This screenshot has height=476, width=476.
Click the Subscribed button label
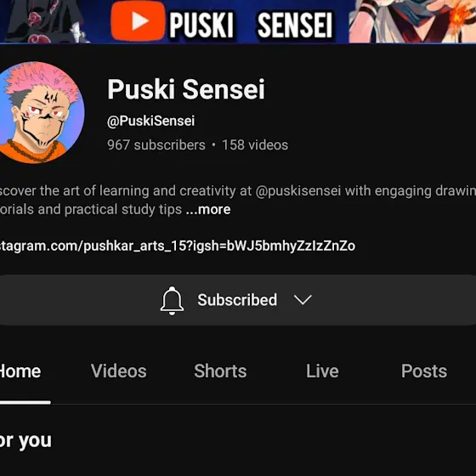(x=237, y=300)
